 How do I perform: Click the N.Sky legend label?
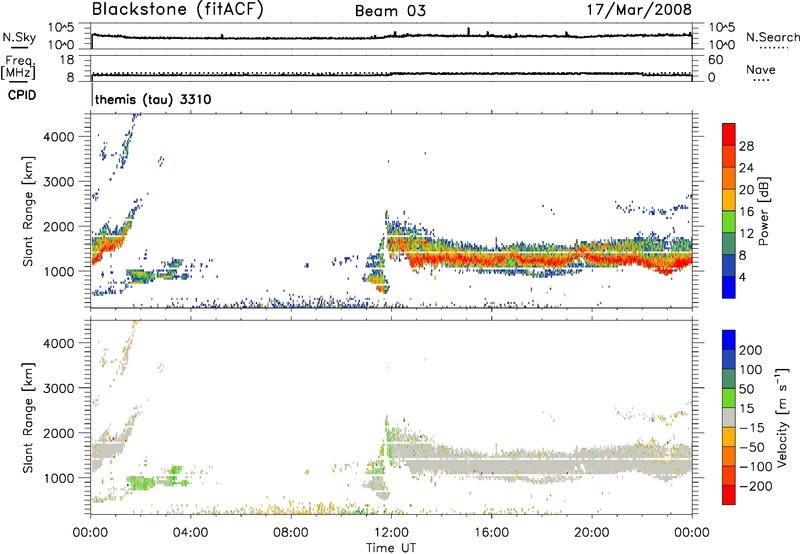click(19, 37)
